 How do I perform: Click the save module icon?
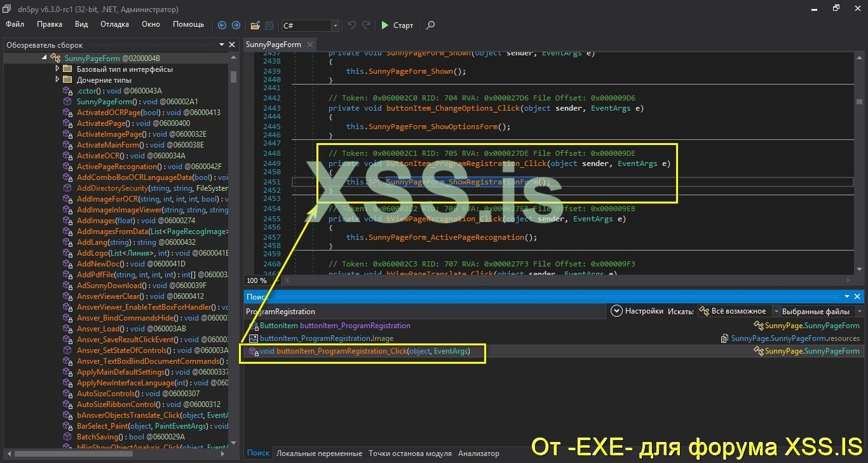268,25
